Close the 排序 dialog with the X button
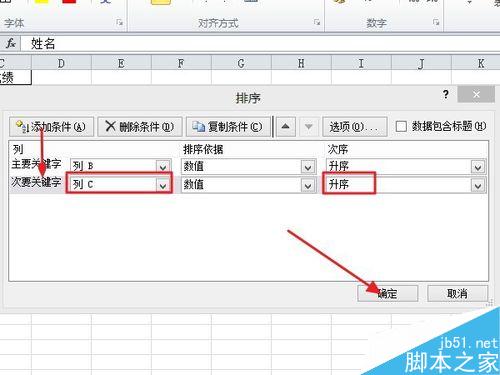This screenshot has width=500, height=375. 476,95
